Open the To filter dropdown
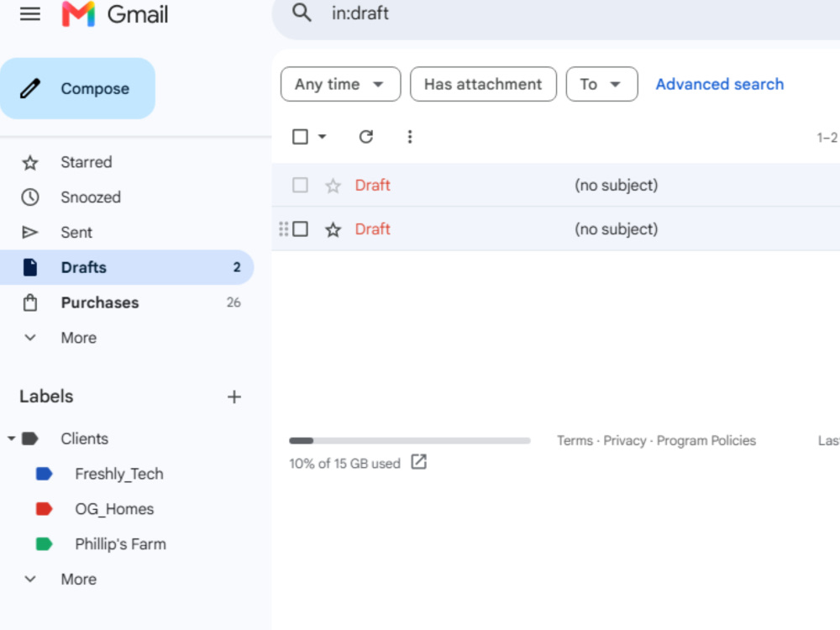840x630 pixels. coord(601,84)
